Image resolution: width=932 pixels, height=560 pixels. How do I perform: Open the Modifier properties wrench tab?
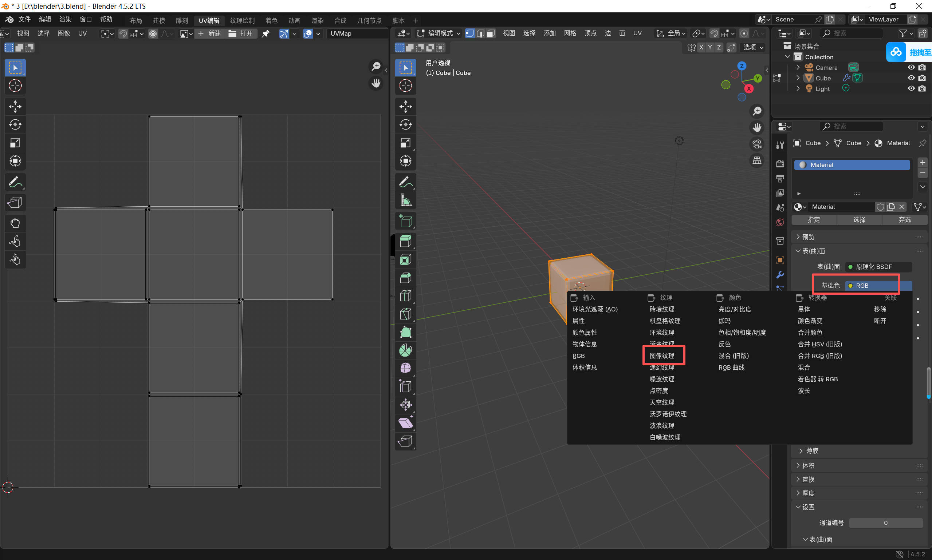click(780, 275)
